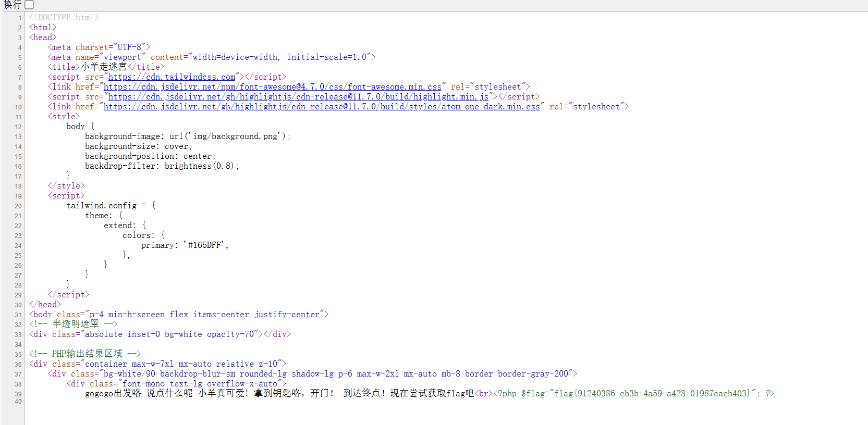
Task: Click the flag{91240386...} PHP string
Action: 652,394
